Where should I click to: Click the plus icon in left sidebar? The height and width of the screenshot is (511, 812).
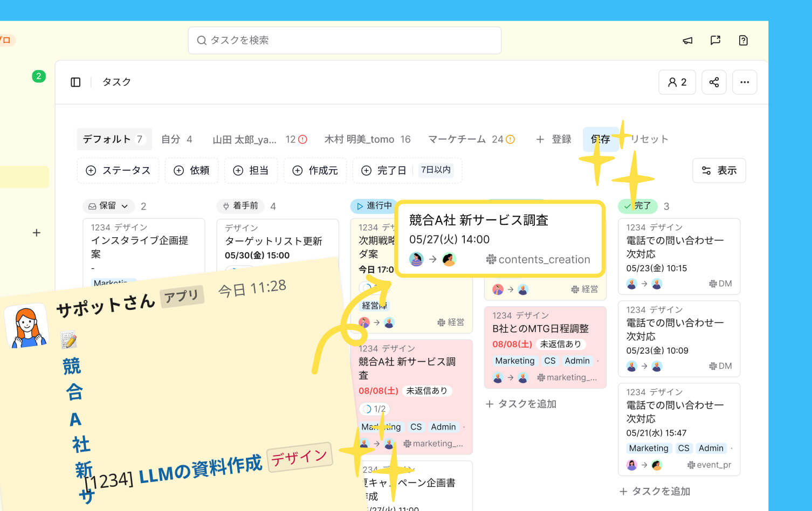pyautogui.click(x=37, y=233)
